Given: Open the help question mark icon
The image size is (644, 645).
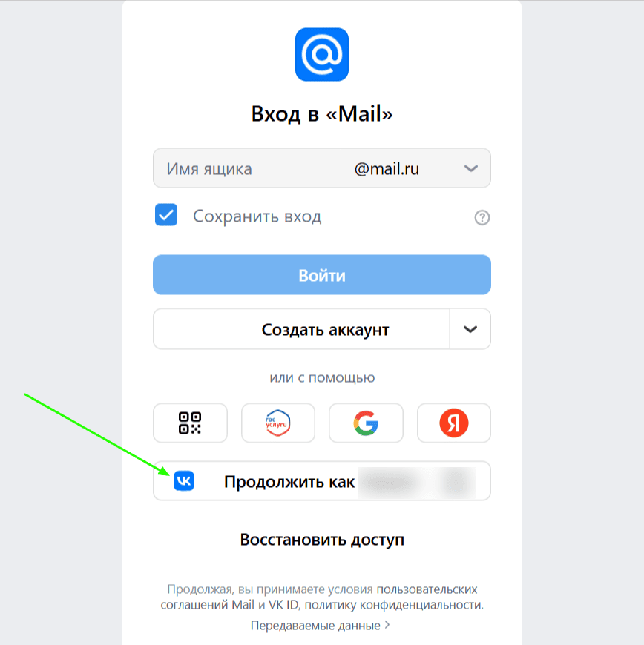Looking at the screenshot, I should tap(482, 217).
